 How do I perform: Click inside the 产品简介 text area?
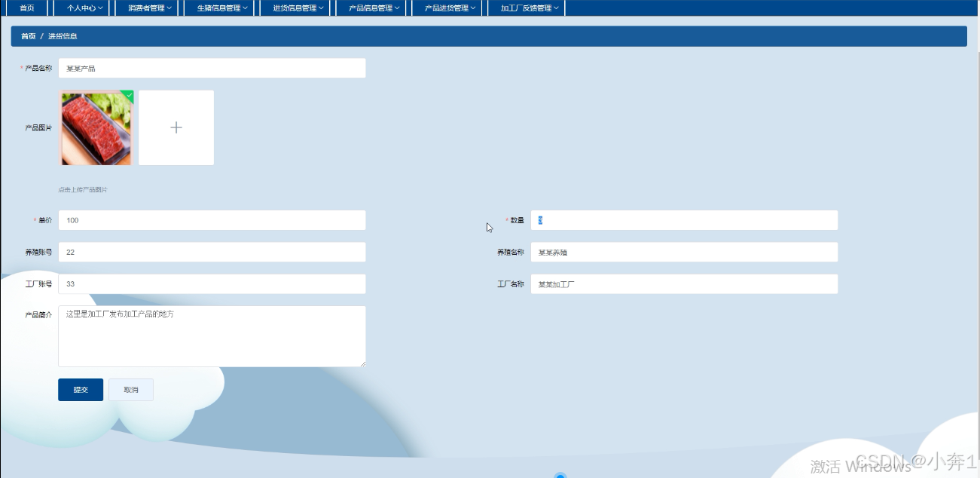212,336
